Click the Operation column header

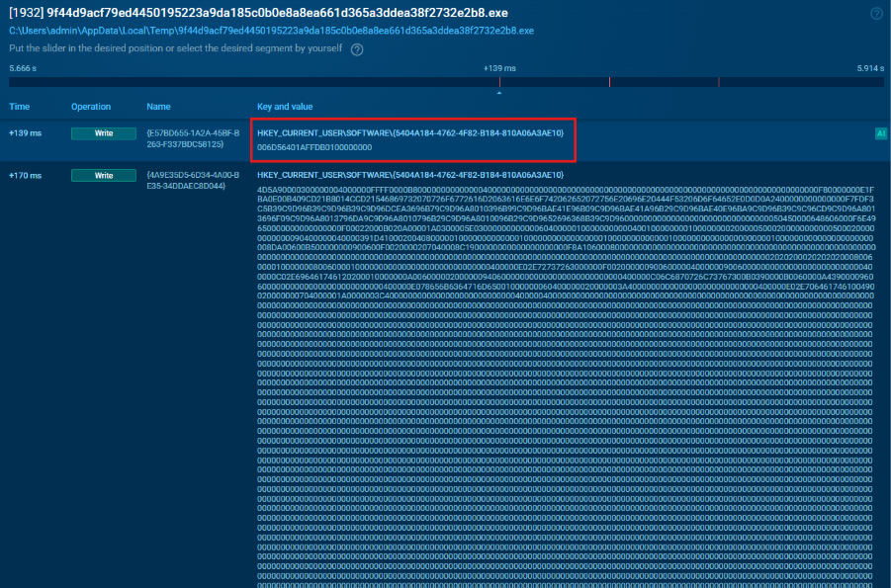91,107
